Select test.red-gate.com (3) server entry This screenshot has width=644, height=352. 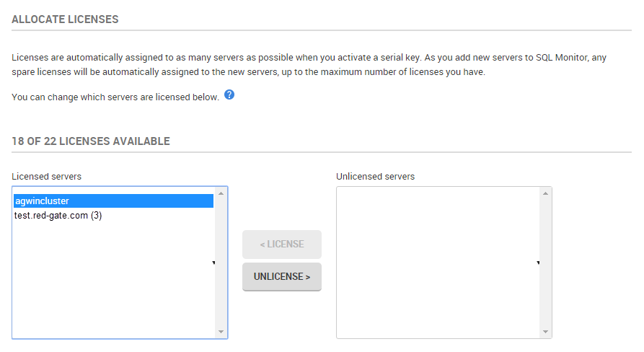[58, 215]
